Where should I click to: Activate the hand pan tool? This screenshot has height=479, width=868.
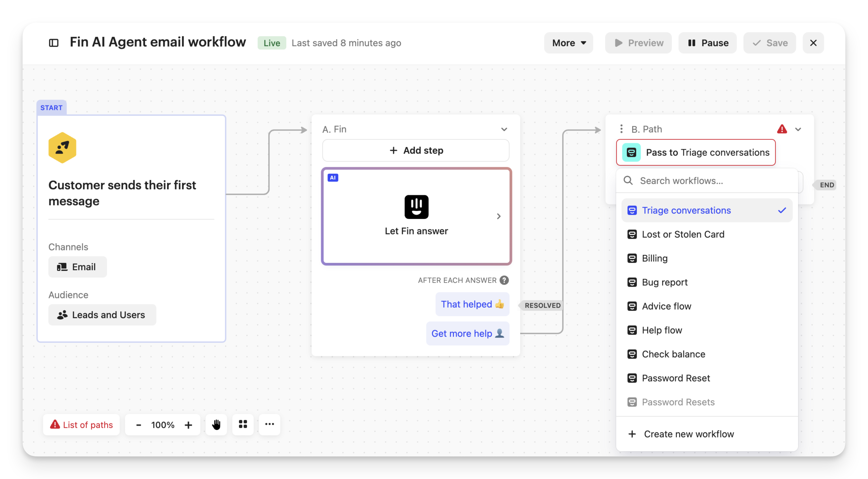[x=216, y=424]
